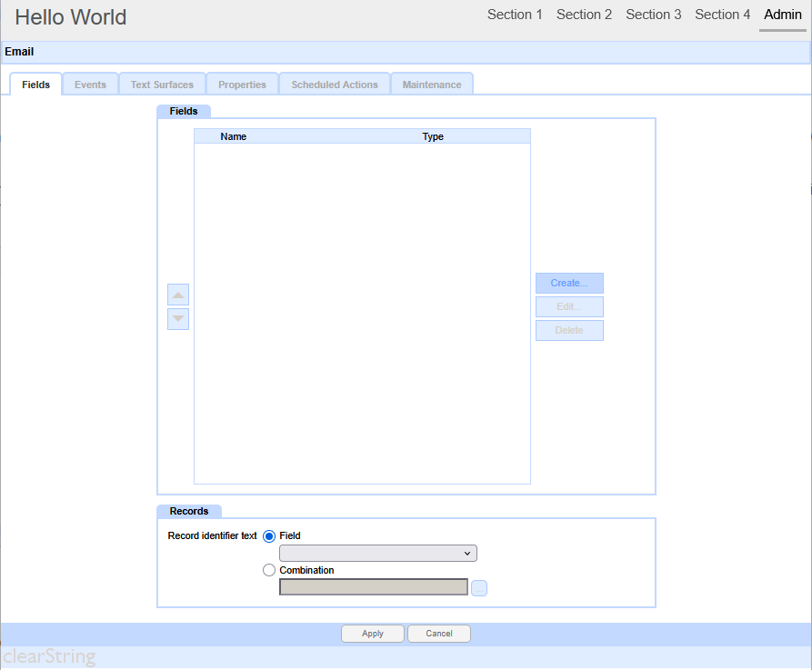Click the move up arrow button
Viewport: 812px width, 670px height.
[179, 295]
